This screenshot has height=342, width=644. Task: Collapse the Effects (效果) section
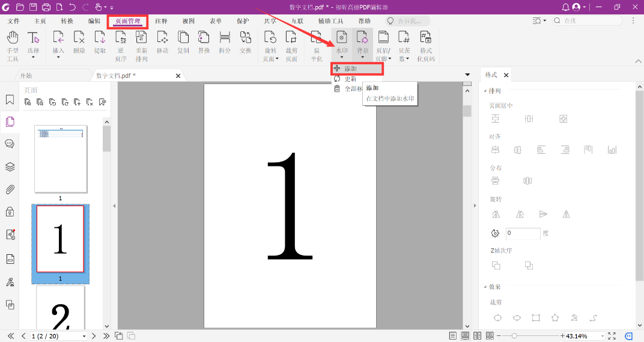485,287
